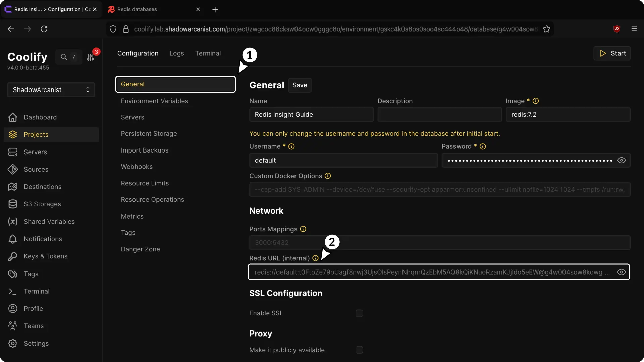The image size is (644, 362).
Task: Open Notifications bell in sidebar
Action: 13,239
